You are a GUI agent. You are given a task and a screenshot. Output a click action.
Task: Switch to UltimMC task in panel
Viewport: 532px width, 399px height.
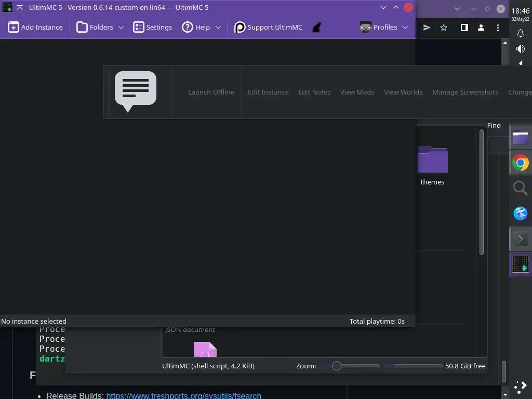[x=521, y=264]
